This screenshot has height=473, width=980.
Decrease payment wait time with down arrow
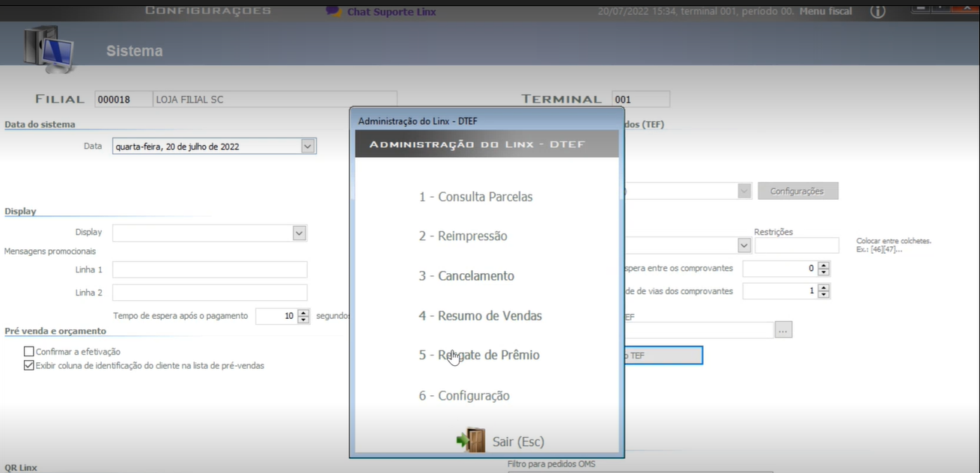303,320
